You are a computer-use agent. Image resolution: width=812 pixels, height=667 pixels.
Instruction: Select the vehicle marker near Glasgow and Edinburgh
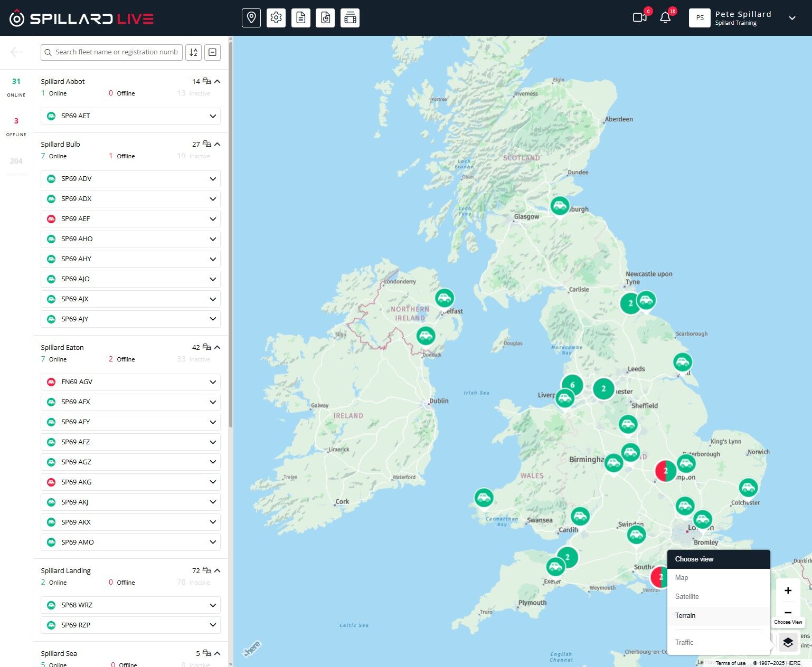pyautogui.click(x=560, y=205)
